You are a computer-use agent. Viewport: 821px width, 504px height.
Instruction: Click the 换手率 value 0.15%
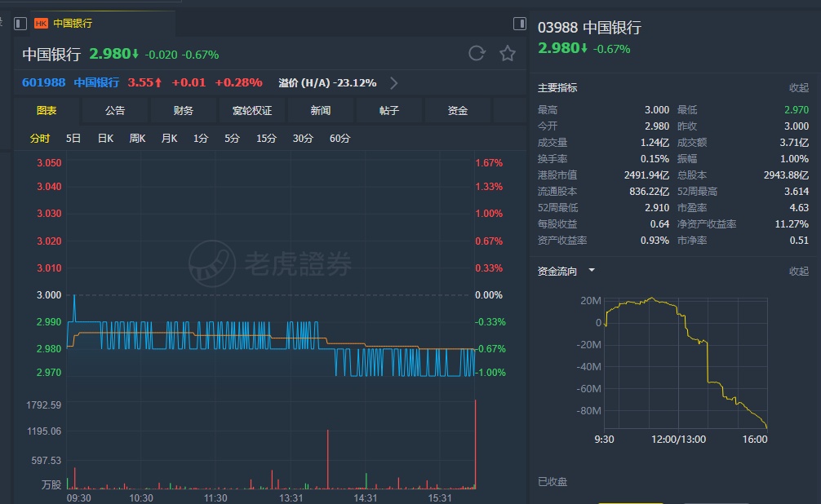point(655,158)
